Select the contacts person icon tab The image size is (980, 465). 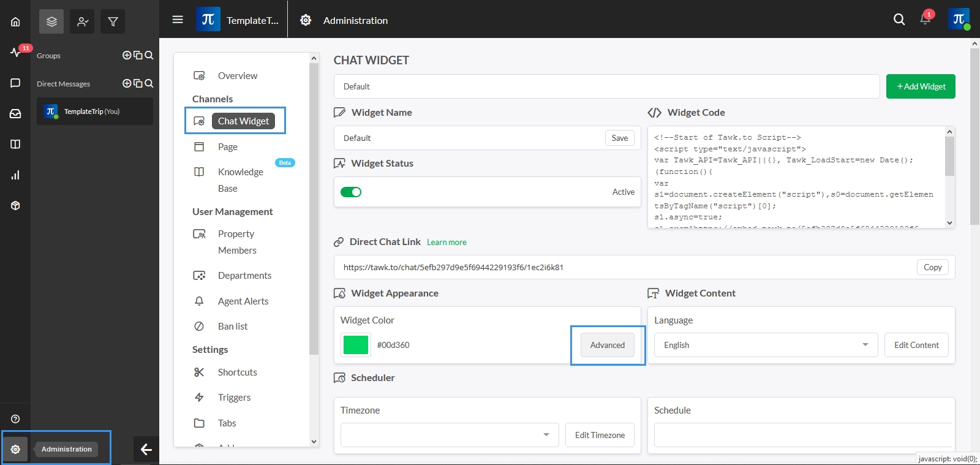click(x=82, y=21)
